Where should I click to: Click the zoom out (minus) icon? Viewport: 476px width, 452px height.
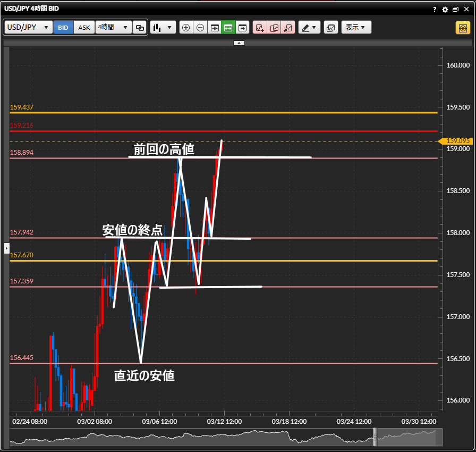coord(200,28)
